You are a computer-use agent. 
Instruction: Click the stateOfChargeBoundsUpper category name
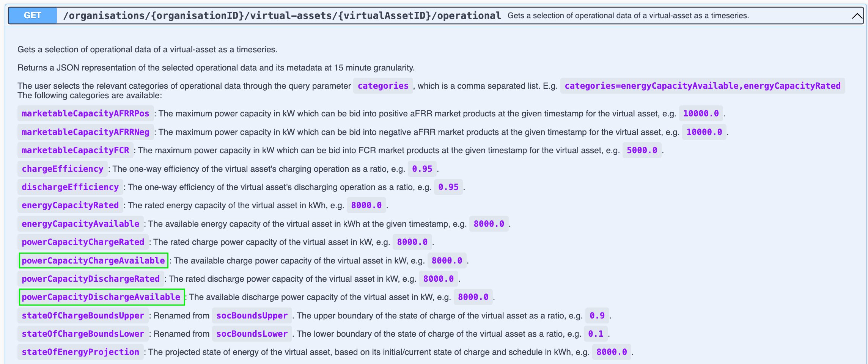83,315
